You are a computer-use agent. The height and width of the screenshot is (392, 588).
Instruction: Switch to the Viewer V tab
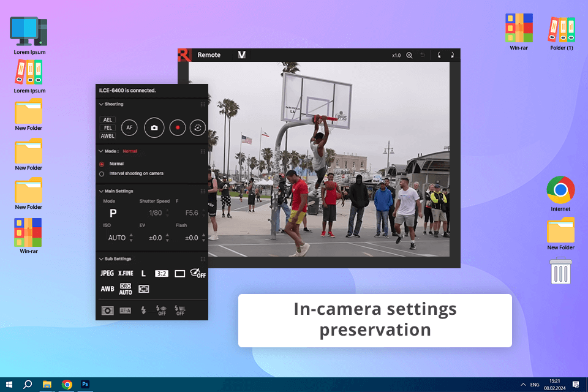tap(242, 55)
